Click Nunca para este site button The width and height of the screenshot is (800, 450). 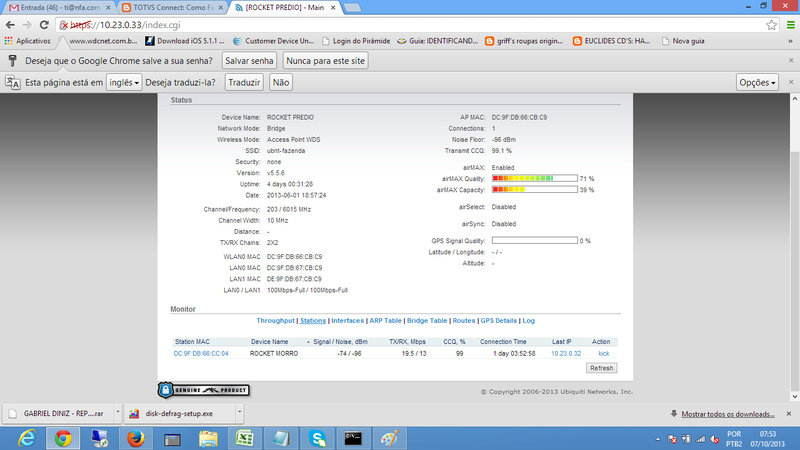[326, 61]
